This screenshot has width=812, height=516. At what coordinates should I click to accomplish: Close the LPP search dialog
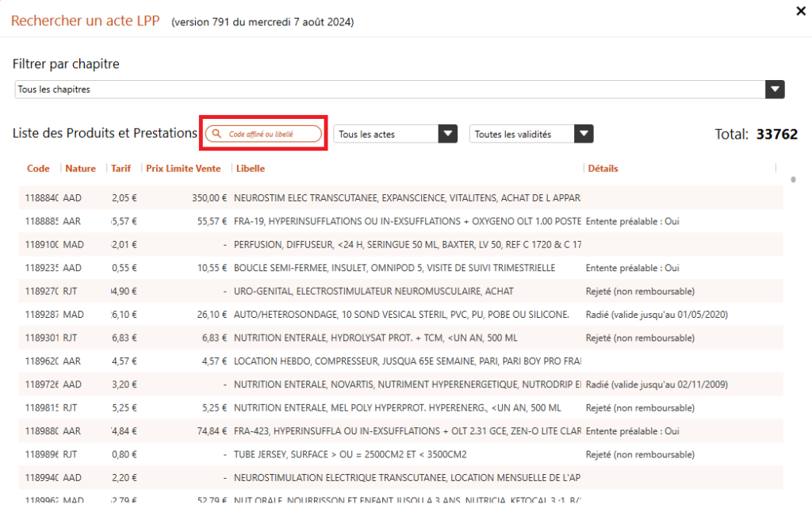(x=800, y=11)
